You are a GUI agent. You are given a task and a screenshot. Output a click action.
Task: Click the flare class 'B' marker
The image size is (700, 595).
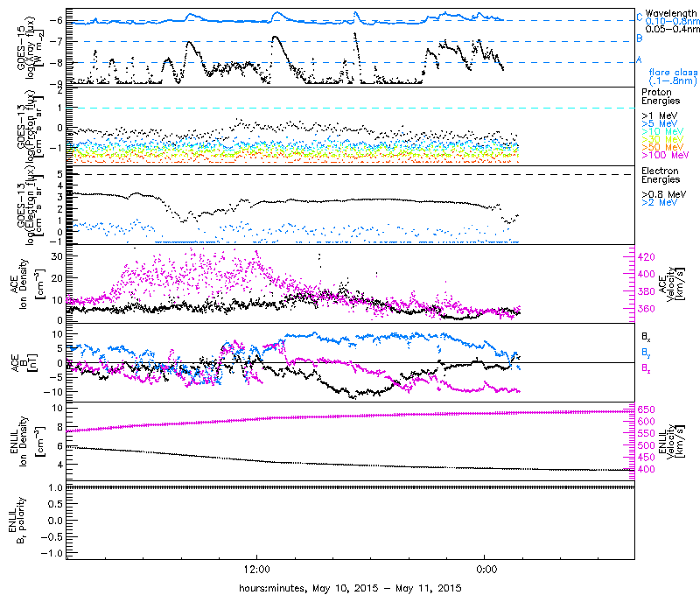[640, 38]
